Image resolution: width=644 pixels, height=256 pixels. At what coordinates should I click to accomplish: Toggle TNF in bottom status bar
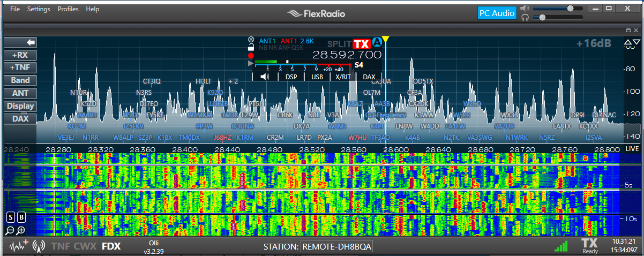(x=61, y=246)
